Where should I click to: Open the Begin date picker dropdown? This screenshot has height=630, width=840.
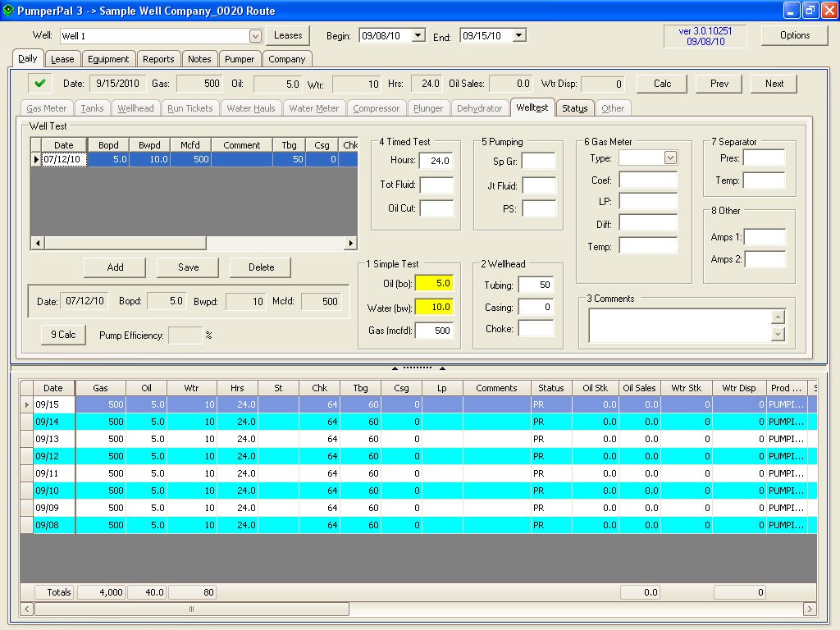[418, 35]
